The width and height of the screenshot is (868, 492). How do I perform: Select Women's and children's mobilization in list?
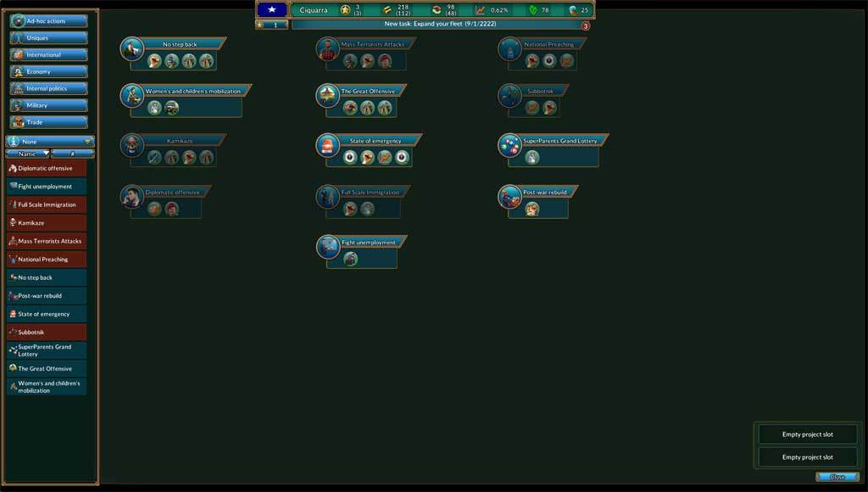tap(47, 387)
